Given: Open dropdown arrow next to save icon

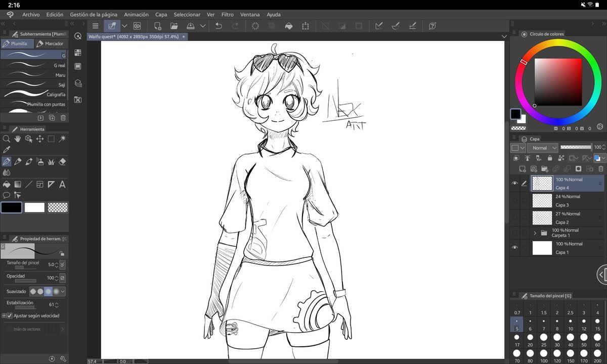Looking at the screenshot, I should [203, 26].
